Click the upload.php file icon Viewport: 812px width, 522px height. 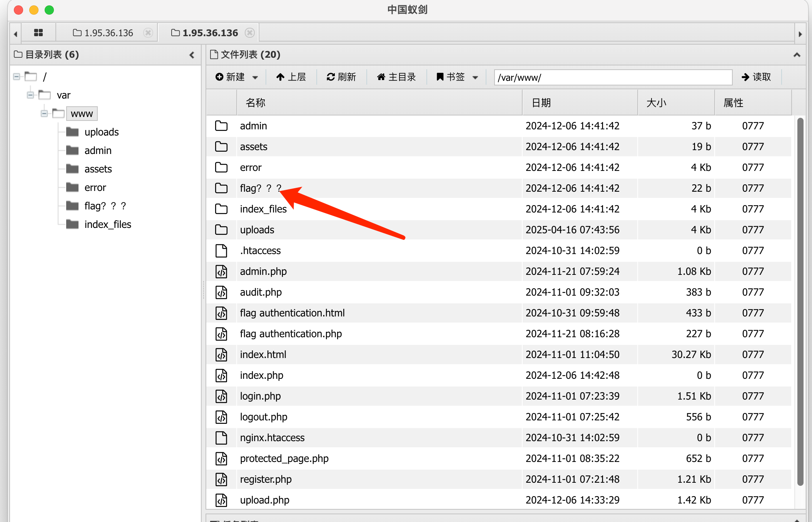point(221,500)
